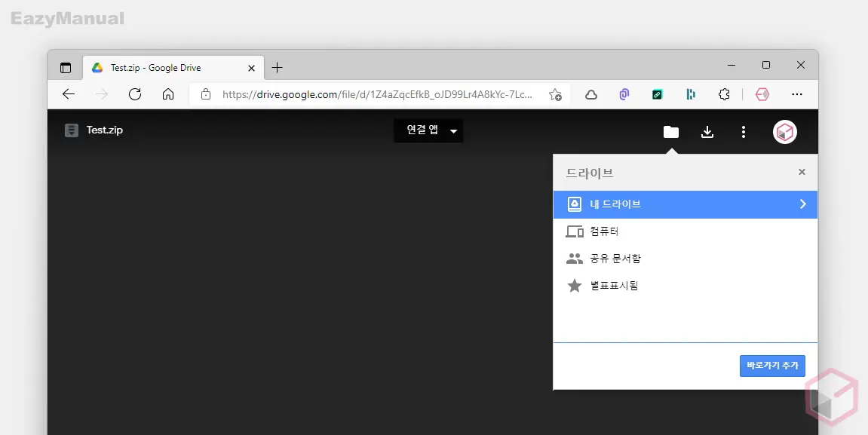
Task: Open the cloud sync icon in the toolbar
Action: [591, 94]
